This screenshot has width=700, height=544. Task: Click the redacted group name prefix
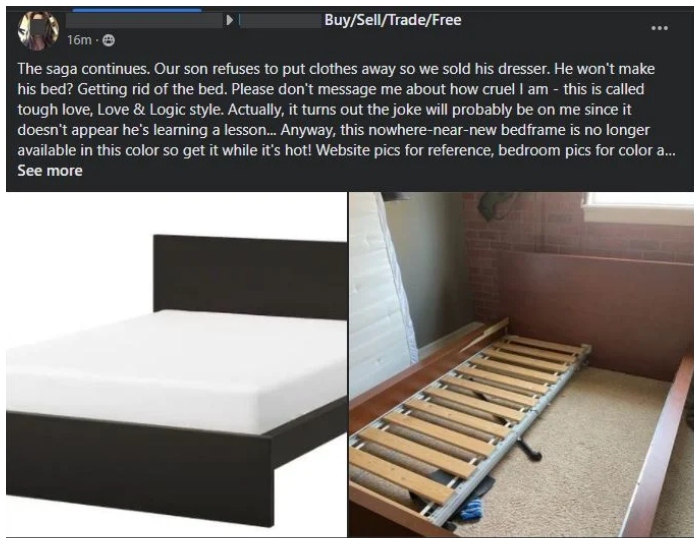tap(280, 21)
